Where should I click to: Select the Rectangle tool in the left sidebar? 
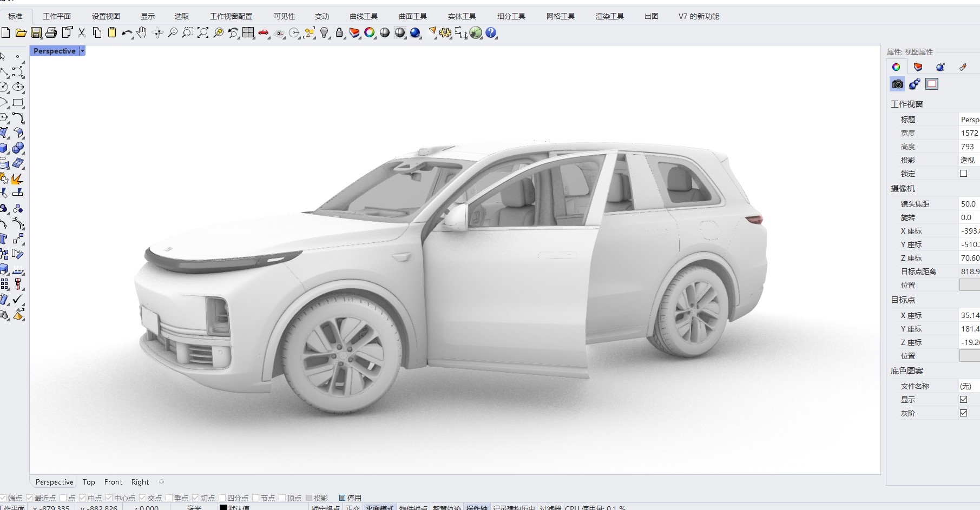18,102
